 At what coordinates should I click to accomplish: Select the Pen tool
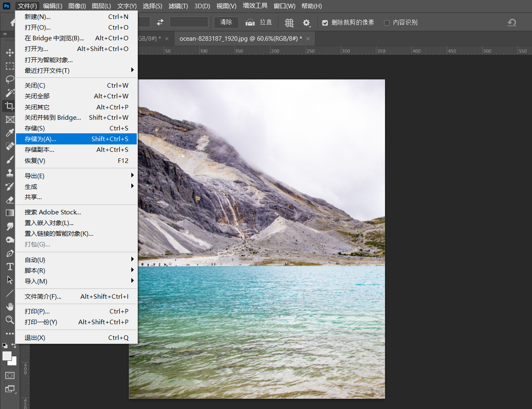coord(10,253)
